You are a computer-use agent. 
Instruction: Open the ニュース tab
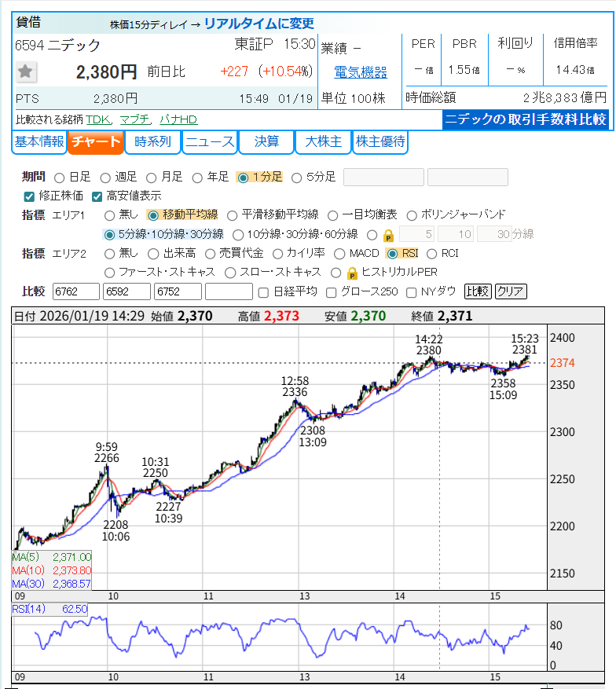(210, 142)
